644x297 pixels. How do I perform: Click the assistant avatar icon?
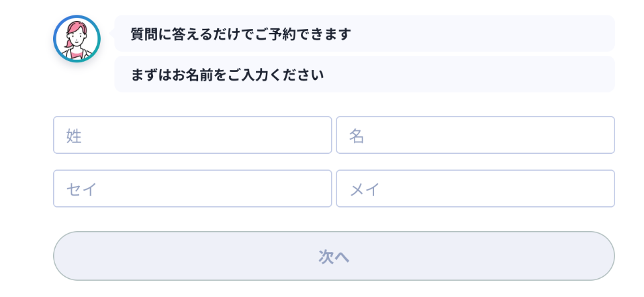(77, 39)
